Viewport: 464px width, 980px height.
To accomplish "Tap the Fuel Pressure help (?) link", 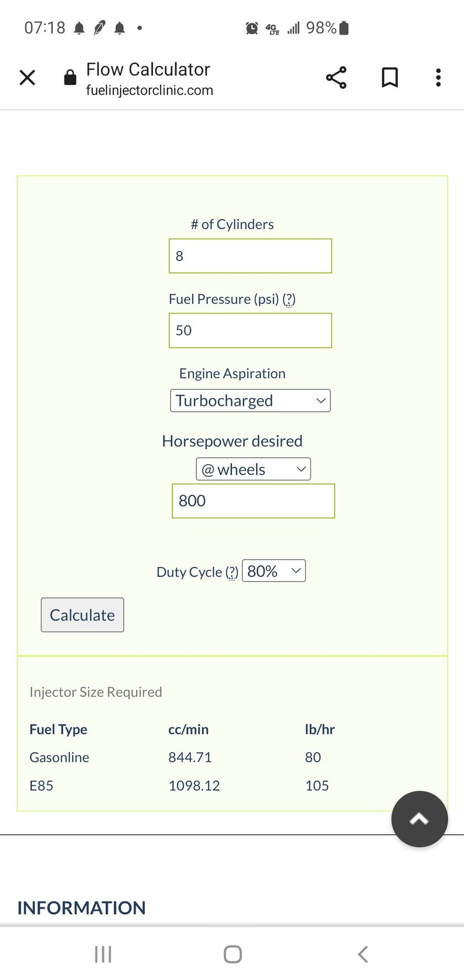I will (x=289, y=299).
